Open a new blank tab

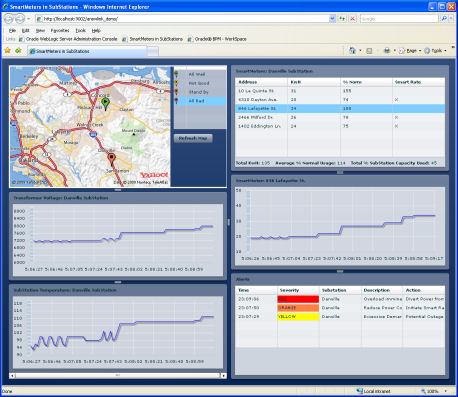tap(153, 51)
